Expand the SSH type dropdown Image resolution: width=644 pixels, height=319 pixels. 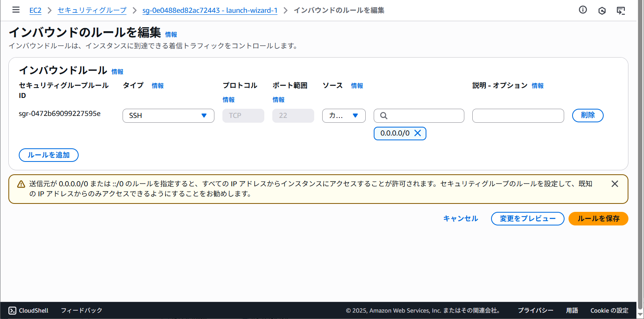coord(168,116)
